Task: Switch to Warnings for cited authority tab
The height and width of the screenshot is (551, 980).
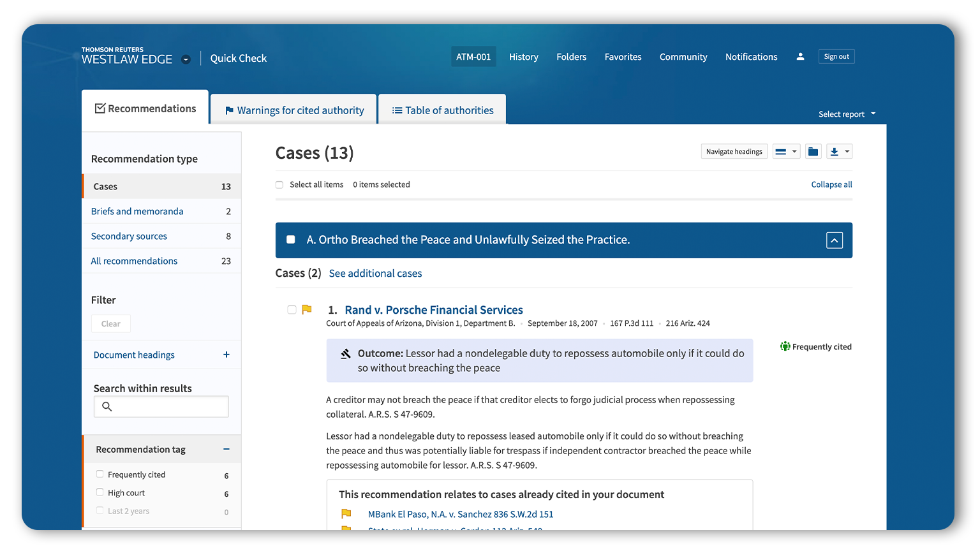Action: [294, 110]
